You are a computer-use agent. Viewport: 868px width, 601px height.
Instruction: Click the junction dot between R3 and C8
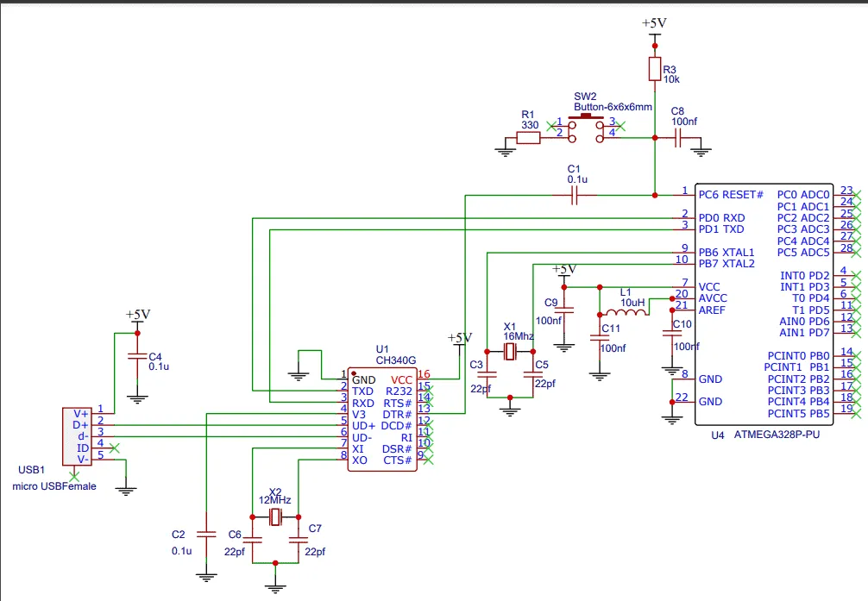pyautogui.click(x=655, y=138)
